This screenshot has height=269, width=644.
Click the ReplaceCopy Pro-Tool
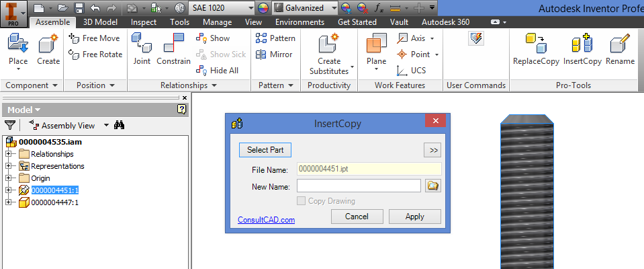click(x=536, y=49)
